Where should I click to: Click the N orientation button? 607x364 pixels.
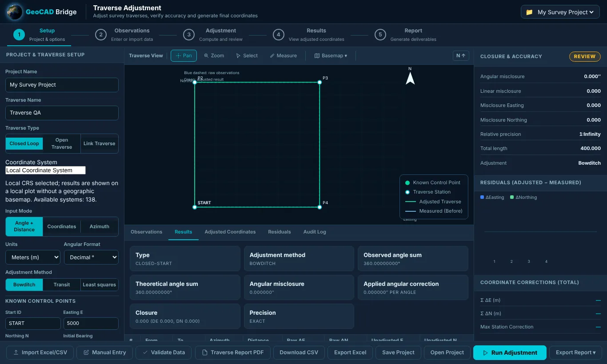click(461, 55)
